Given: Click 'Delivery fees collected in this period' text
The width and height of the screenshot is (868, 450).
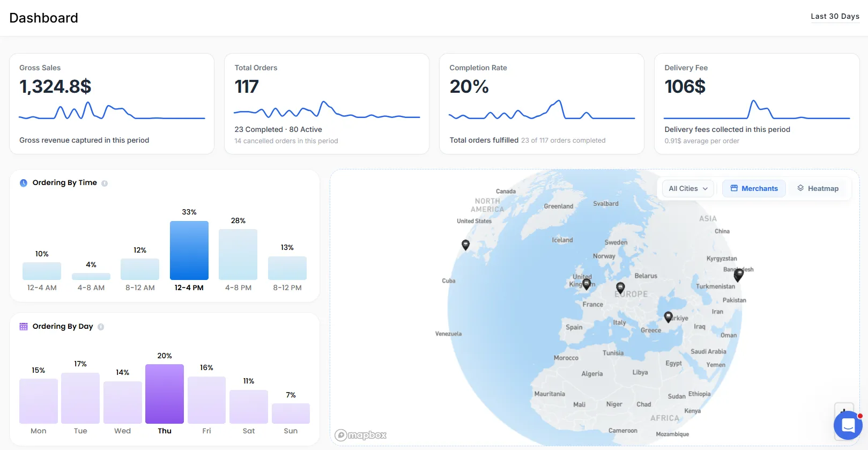Looking at the screenshot, I should (x=727, y=129).
